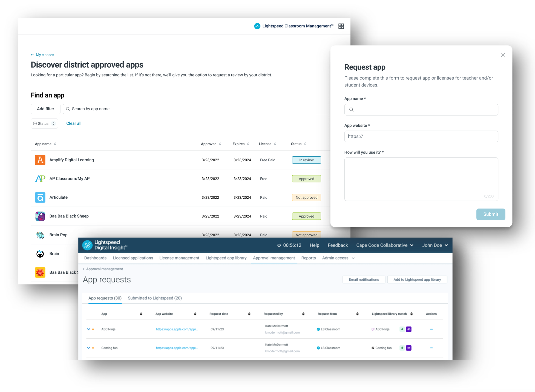
Task: Switch to Submitted to Lightspeed tab
Action: pos(155,298)
